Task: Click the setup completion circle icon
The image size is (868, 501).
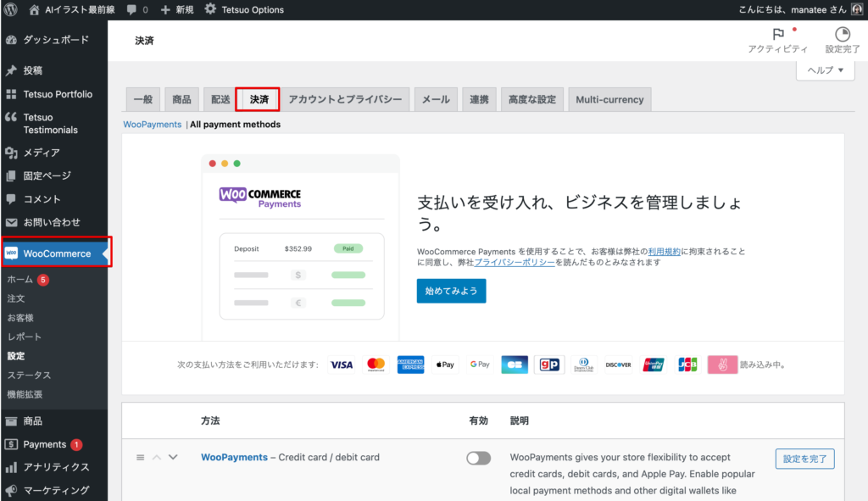Action: 842,35
